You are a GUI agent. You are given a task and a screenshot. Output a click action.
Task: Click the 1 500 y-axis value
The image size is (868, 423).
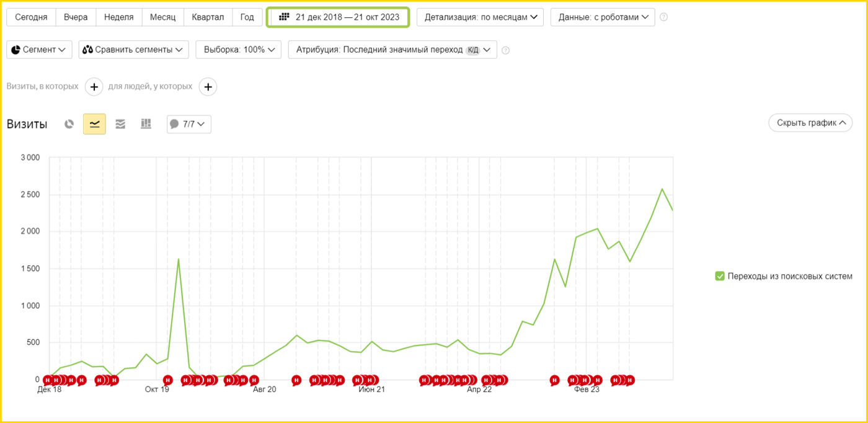click(x=29, y=269)
